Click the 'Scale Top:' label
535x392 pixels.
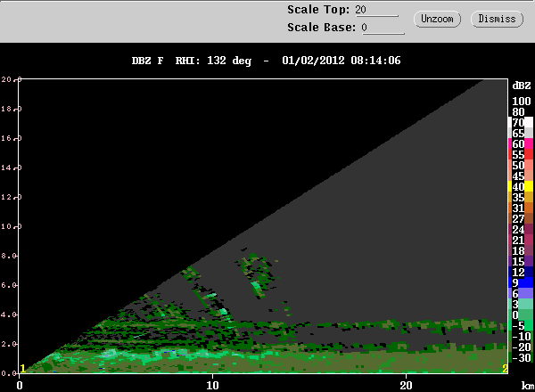coord(318,10)
